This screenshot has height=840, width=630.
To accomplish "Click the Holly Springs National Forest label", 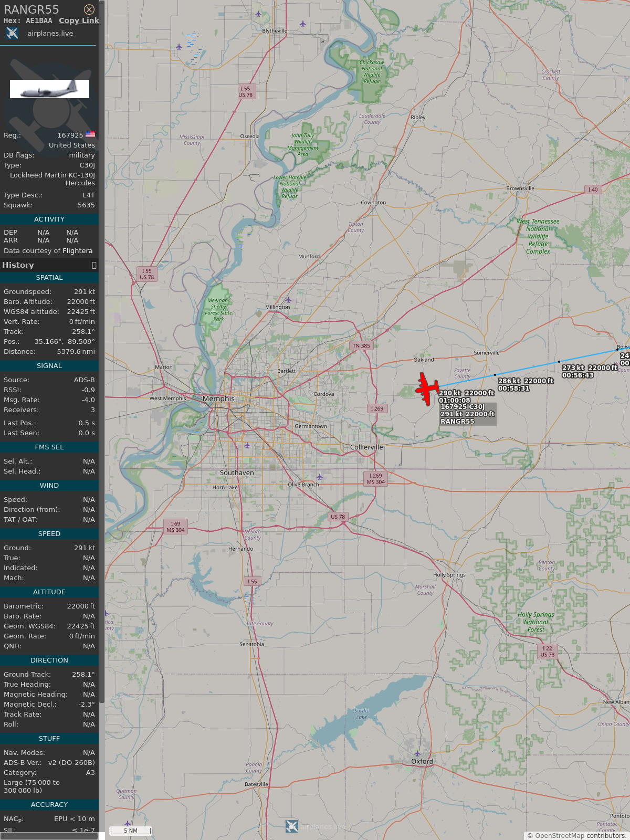I will [x=536, y=622].
